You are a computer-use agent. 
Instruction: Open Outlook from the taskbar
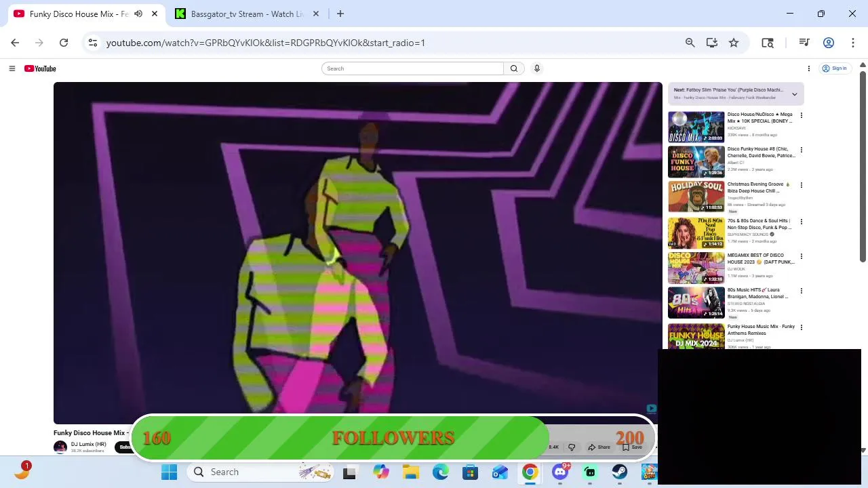[500, 472]
